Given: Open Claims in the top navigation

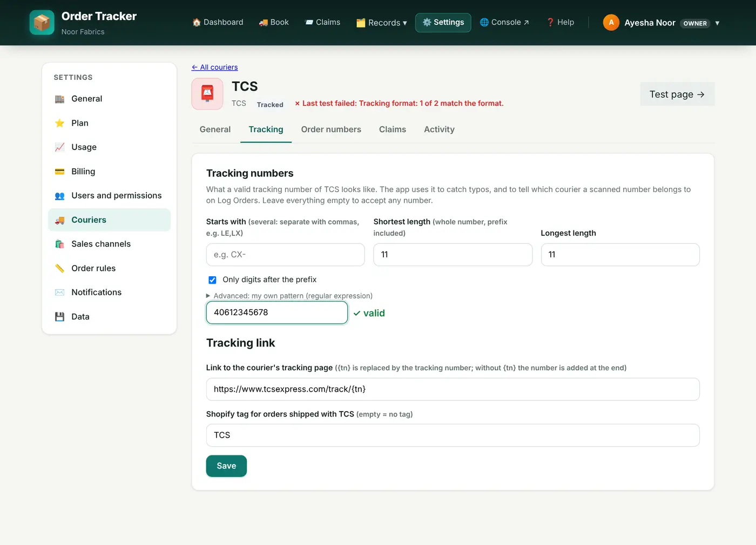Looking at the screenshot, I should 322,23.
